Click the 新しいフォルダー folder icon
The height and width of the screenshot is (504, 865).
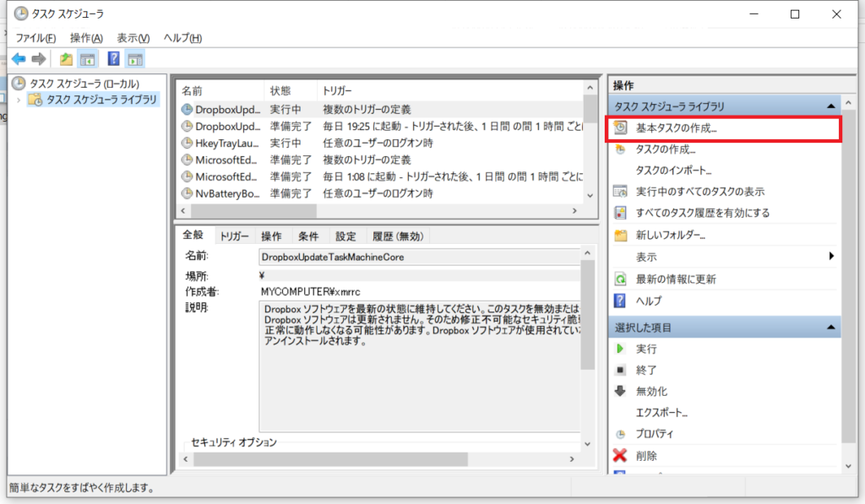pos(620,235)
